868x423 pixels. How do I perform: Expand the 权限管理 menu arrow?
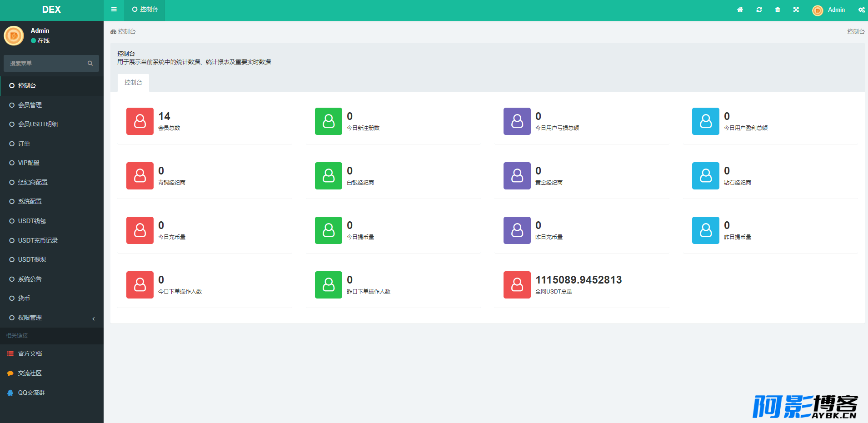coord(94,318)
